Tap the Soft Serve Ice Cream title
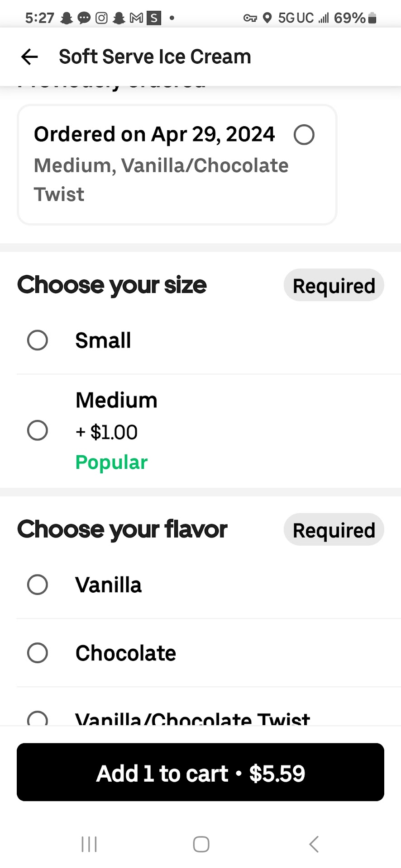The image size is (401, 868). point(155,57)
